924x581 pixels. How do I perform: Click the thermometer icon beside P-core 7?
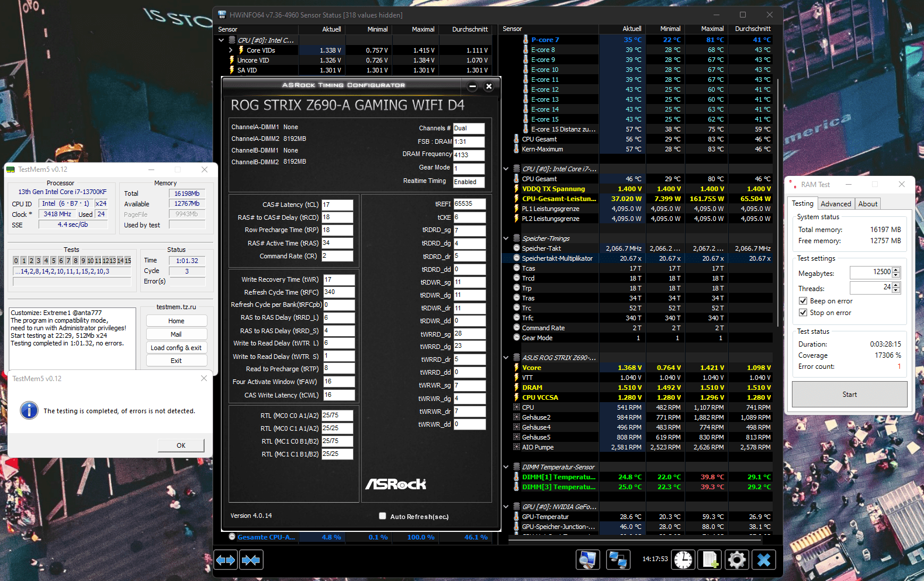coord(525,40)
